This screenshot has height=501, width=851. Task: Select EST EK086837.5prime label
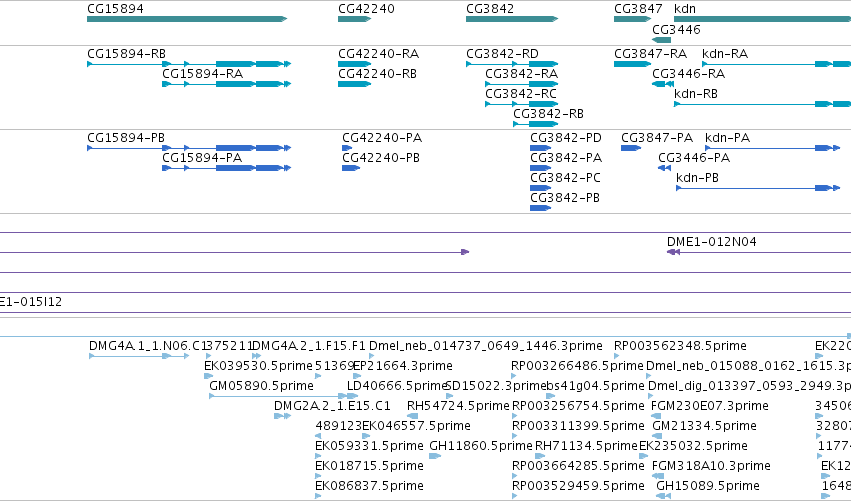[x=369, y=486]
